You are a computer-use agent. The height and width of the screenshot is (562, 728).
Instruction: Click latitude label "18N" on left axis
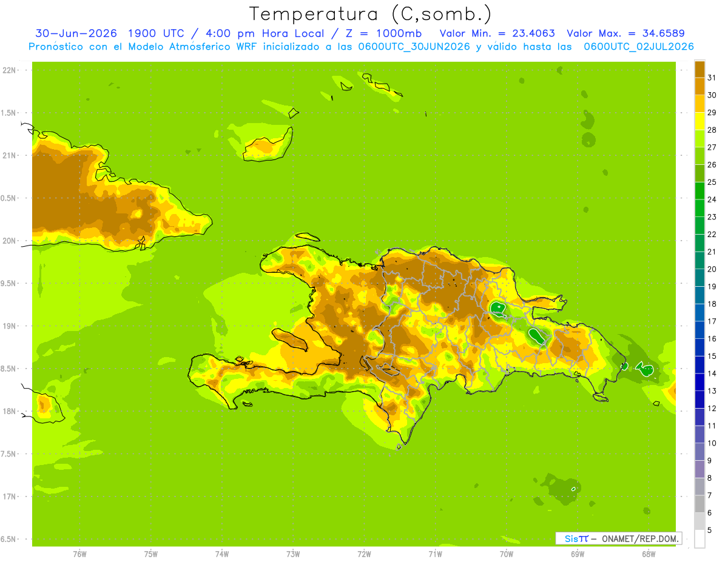coord(9,411)
